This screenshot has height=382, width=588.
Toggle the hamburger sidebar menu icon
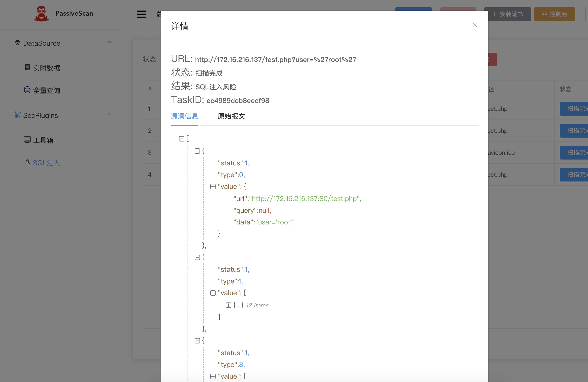[142, 14]
